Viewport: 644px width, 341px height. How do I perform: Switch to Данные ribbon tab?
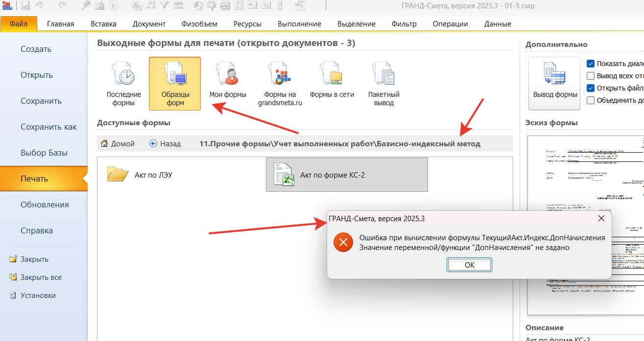click(498, 23)
